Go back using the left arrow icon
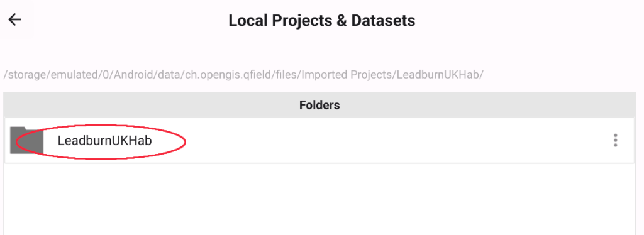This screenshot has width=644, height=235. pyautogui.click(x=15, y=19)
